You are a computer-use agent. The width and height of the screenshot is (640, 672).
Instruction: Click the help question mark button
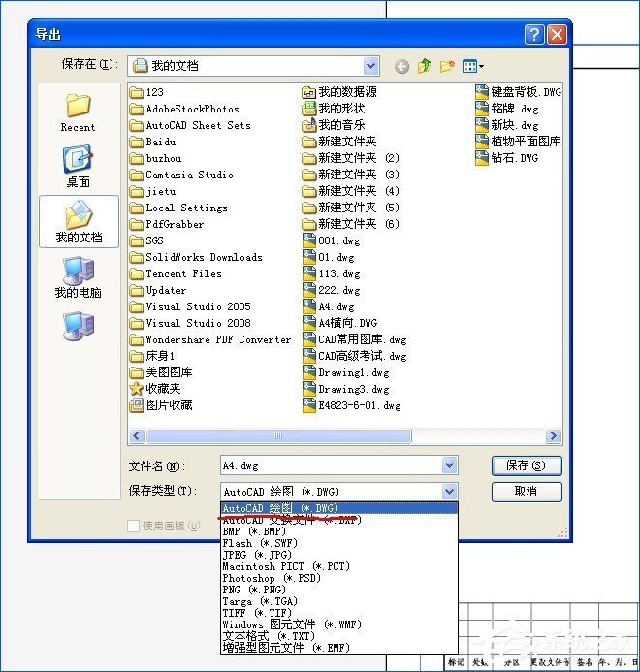coord(534,34)
